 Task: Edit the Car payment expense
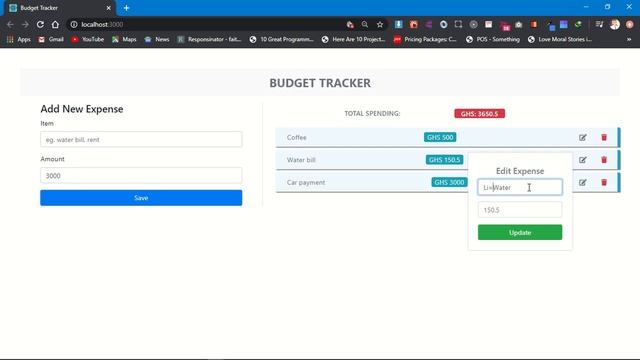582,182
